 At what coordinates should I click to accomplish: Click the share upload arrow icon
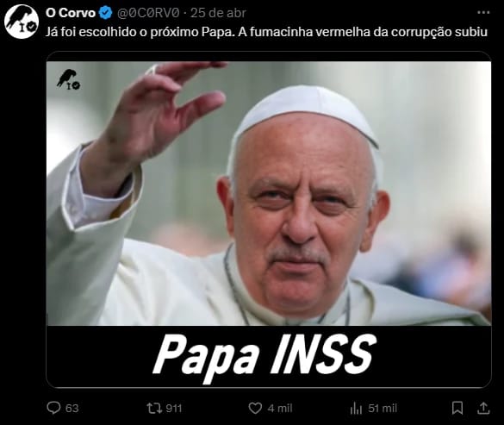coord(483,408)
